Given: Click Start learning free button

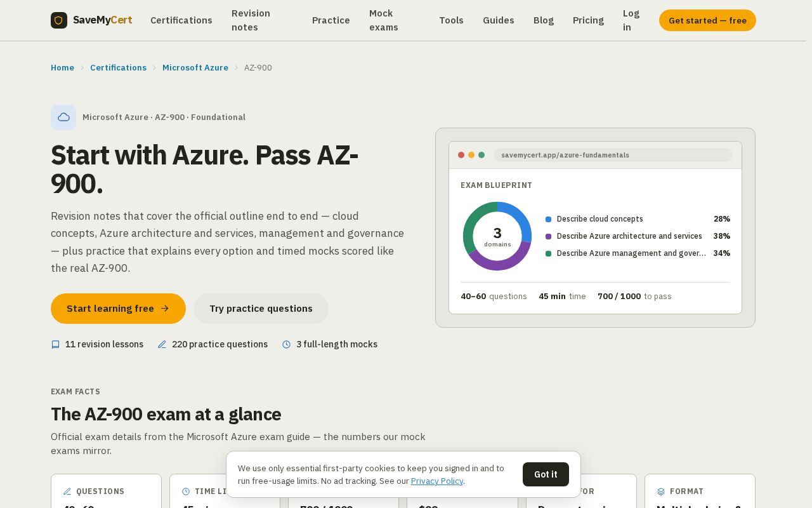Looking at the screenshot, I should (x=118, y=309).
